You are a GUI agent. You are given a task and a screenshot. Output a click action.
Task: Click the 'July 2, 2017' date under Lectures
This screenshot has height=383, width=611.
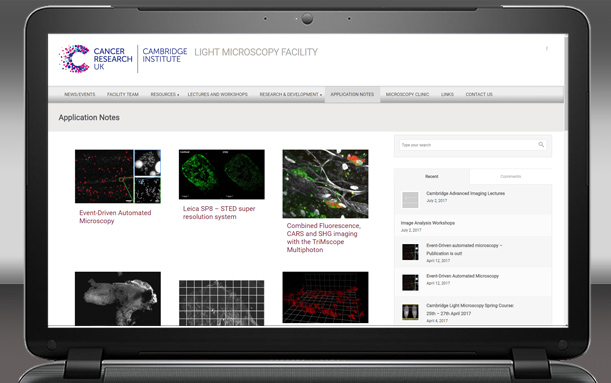pos(436,201)
